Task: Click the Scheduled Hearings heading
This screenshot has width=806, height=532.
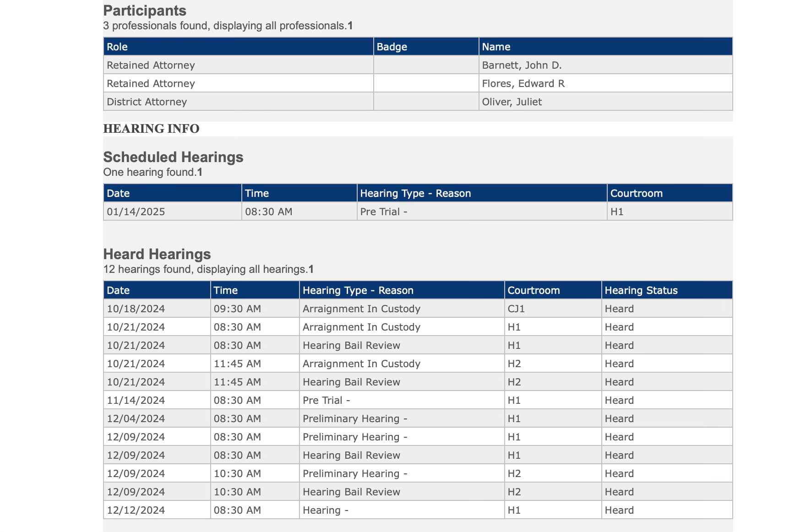Action: 173,157
